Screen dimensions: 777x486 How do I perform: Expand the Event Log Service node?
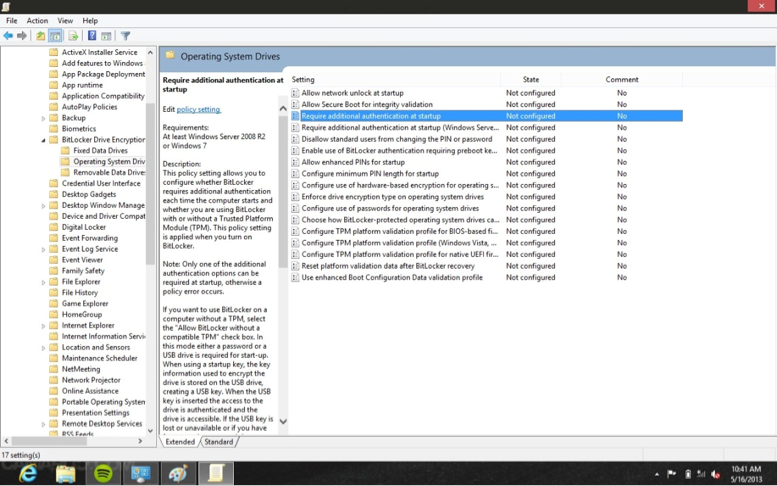point(43,249)
